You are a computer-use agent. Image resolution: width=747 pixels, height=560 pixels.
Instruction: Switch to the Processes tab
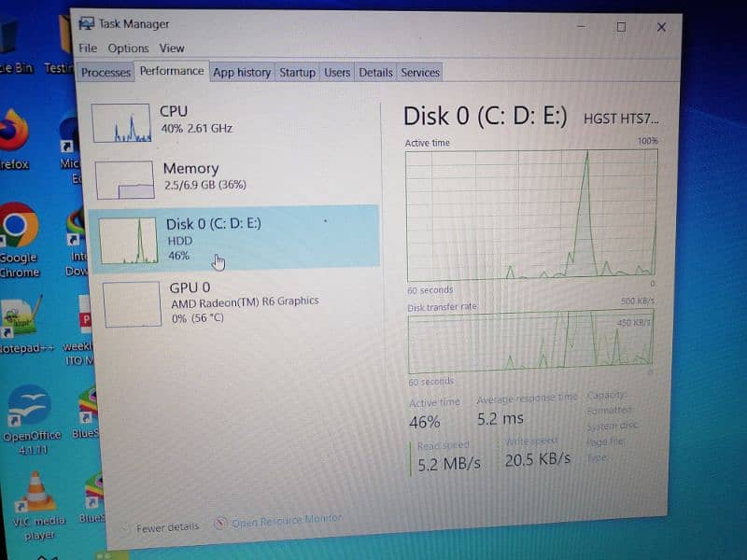tap(106, 73)
